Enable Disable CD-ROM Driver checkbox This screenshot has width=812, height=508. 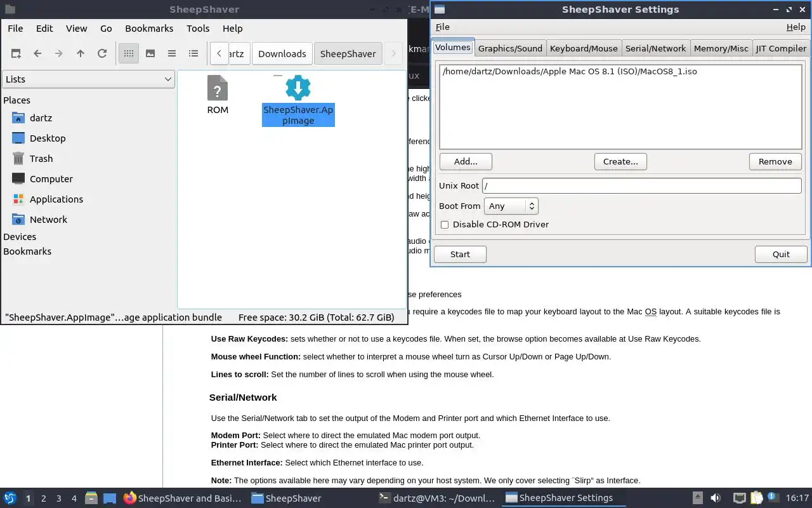(x=445, y=224)
